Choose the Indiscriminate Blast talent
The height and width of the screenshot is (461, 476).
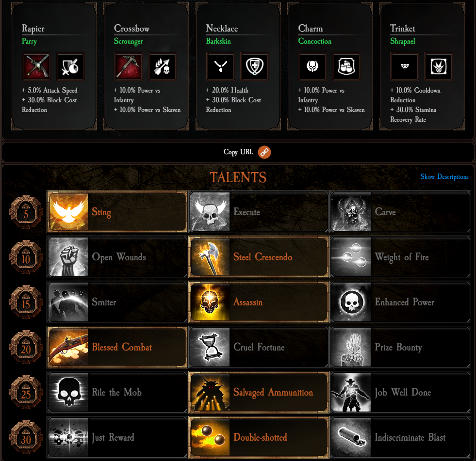(400, 437)
